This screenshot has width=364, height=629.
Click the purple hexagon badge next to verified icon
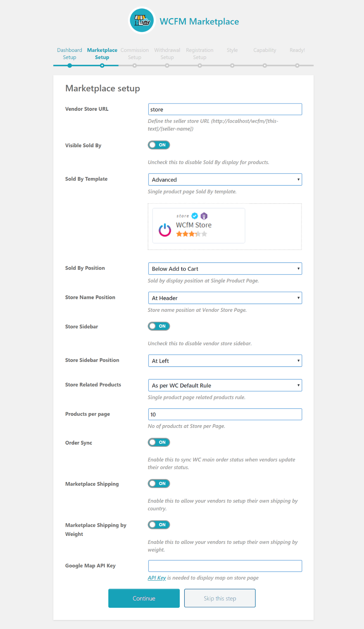pyautogui.click(x=204, y=216)
